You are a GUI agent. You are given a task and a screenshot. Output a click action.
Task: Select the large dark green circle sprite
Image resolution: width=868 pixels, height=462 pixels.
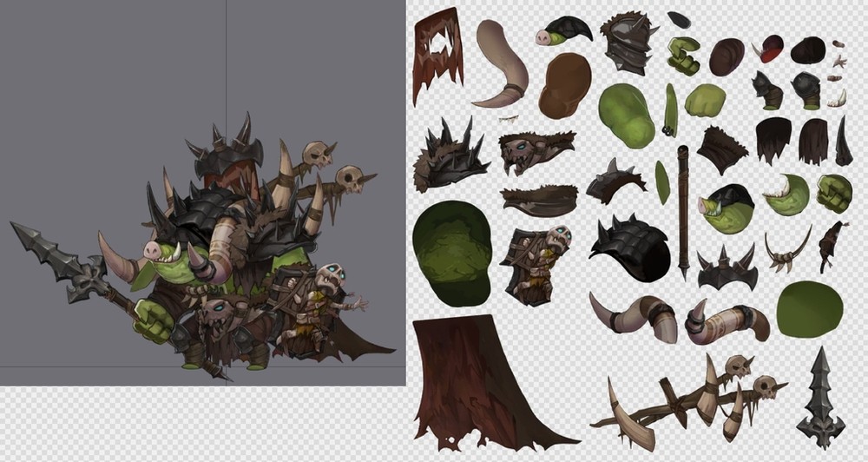click(450, 253)
